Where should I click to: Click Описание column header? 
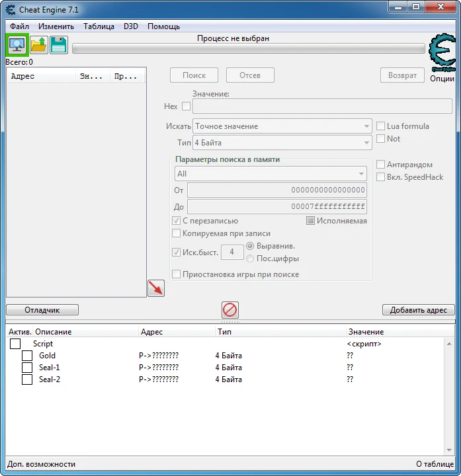[x=85, y=331]
